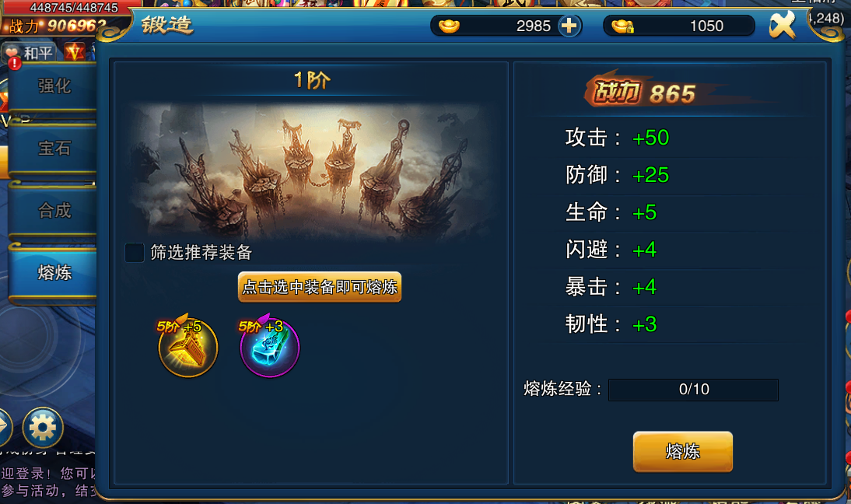Open the 合成 tab

[53, 210]
